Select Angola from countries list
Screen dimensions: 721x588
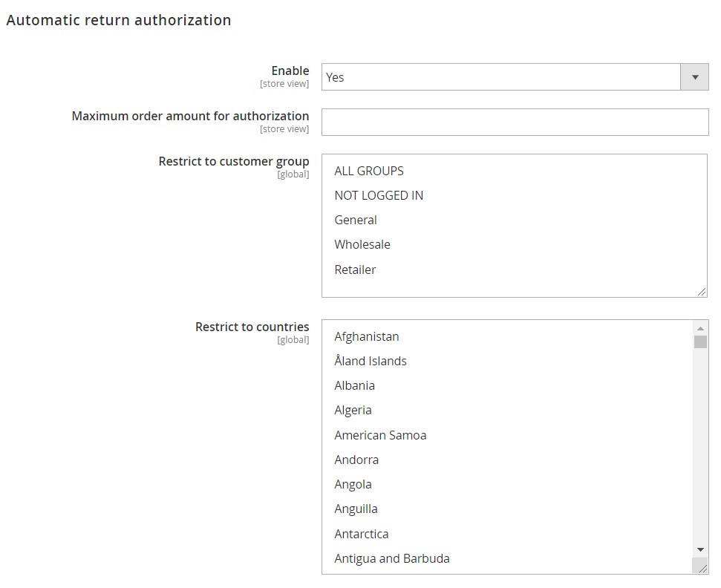353,484
